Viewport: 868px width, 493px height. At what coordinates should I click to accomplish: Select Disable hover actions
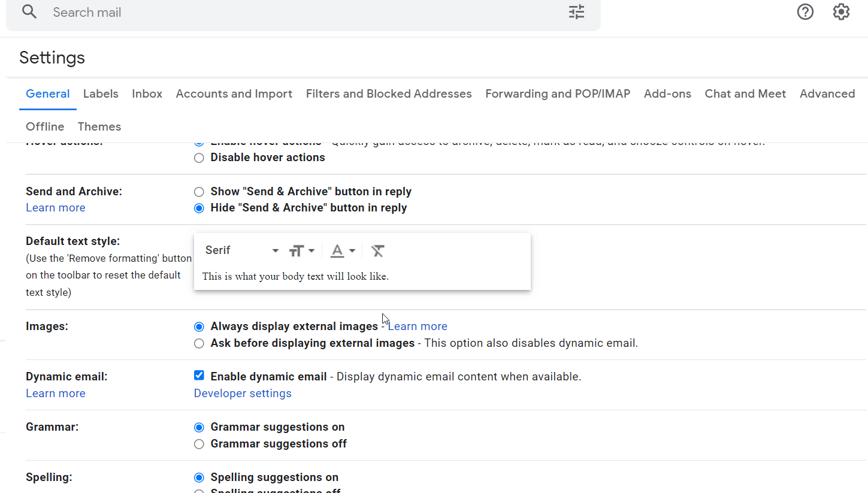[199, 158]
